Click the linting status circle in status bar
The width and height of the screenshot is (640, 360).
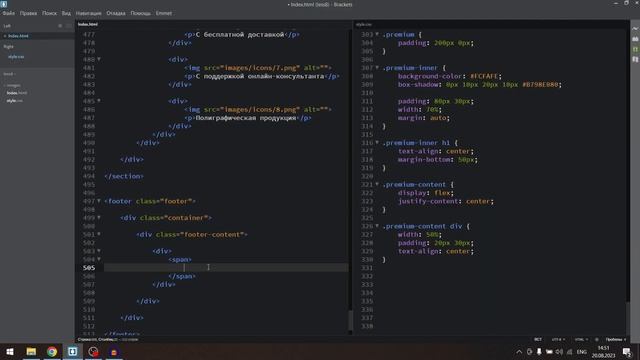(597, 339)
